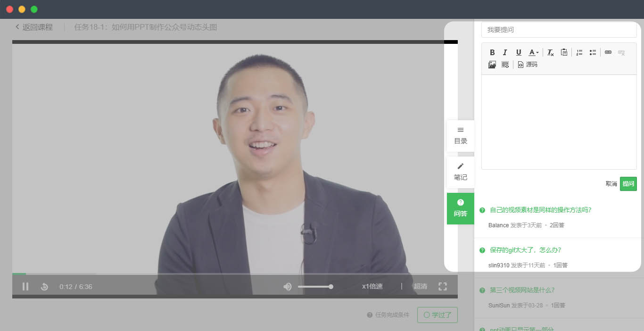Click the remove format icon
This screenshot has height=331, width=644.
coord(550,52)
